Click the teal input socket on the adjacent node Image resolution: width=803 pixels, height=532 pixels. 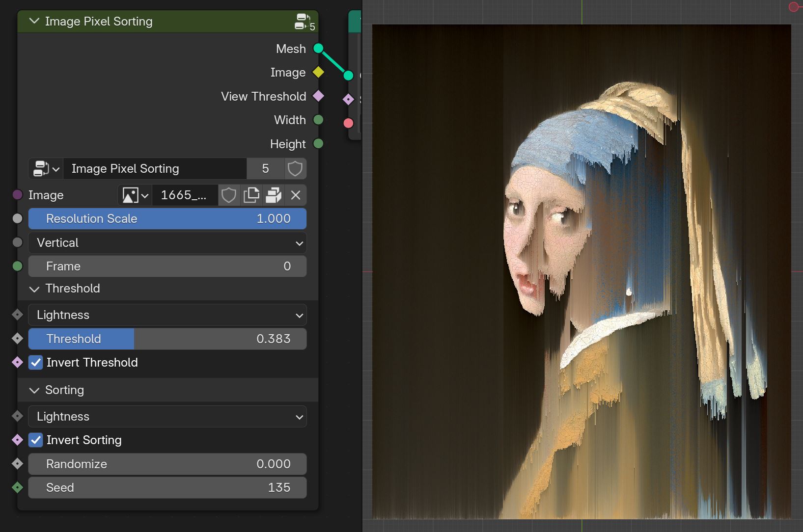click(x=348, y=76)
